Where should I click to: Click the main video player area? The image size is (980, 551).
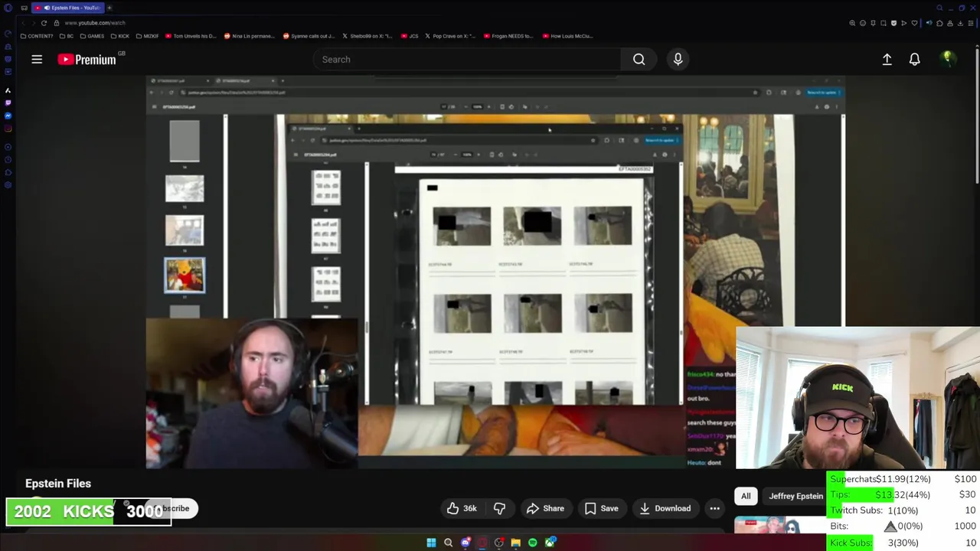pyautogui.click(x=495, y=272)
